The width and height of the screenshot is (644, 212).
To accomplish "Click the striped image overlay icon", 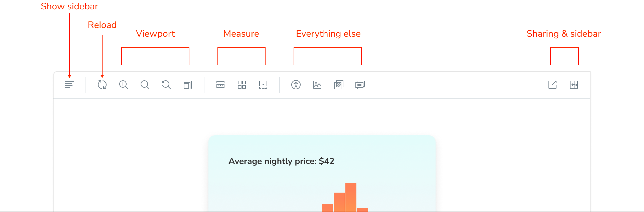I will pos(339,85).
